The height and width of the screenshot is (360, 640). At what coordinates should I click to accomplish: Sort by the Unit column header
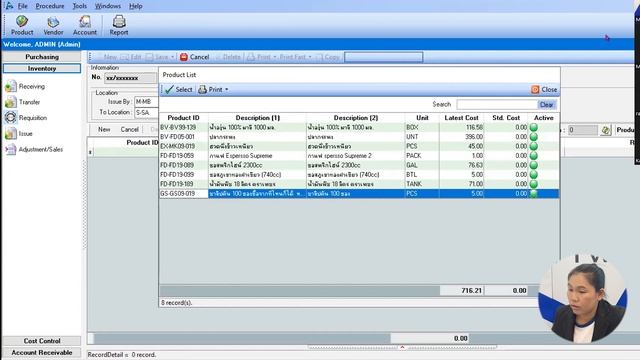[x=422, y=118]
